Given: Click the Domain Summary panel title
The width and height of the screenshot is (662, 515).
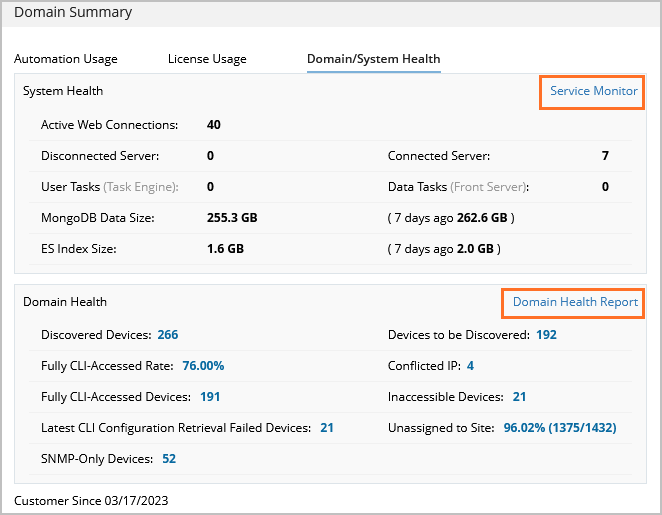Looking at the screenshot, I should pyautogui.click(x=73, y=13).
